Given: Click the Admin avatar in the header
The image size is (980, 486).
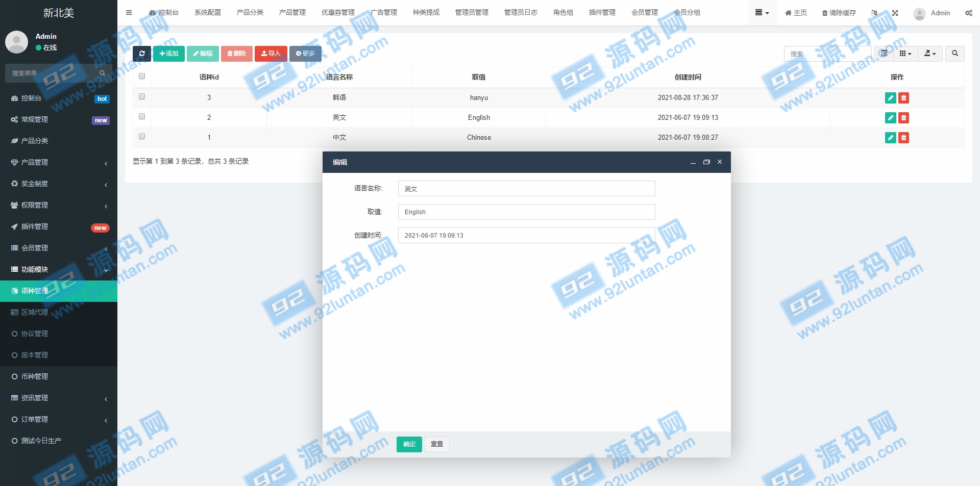Looking at the screenshot, I should pyautogui.click(x=919, y=13).
